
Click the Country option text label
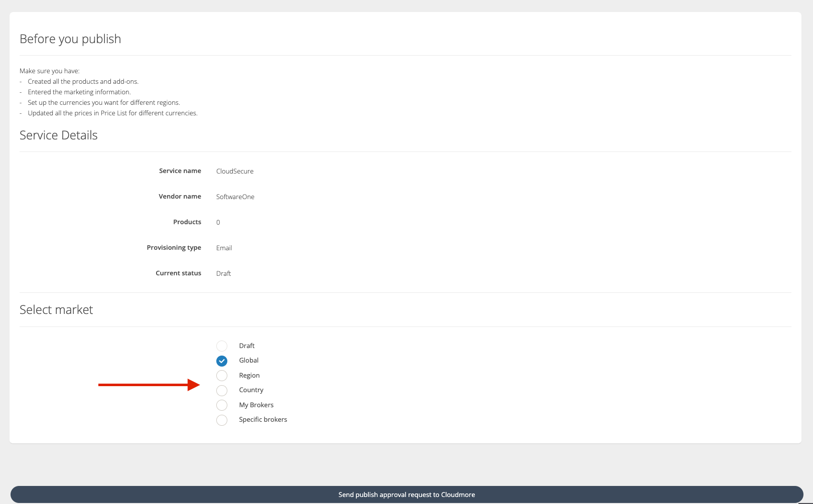(x=251, y=390)
